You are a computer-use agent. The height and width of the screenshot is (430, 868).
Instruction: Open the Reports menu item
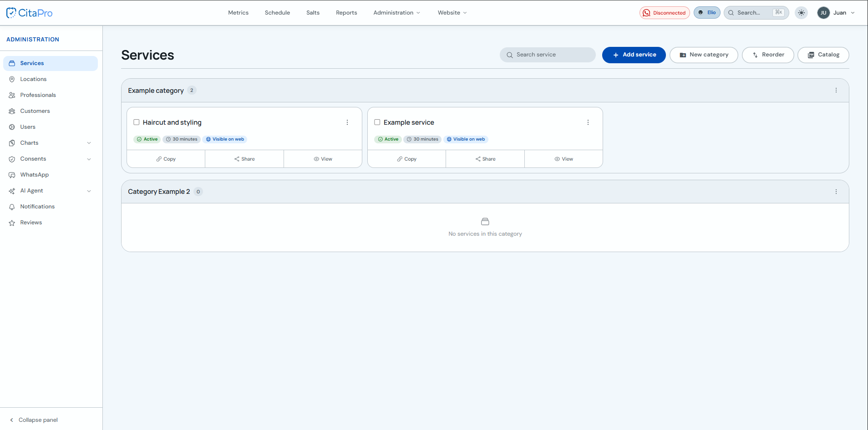[346, 13]
